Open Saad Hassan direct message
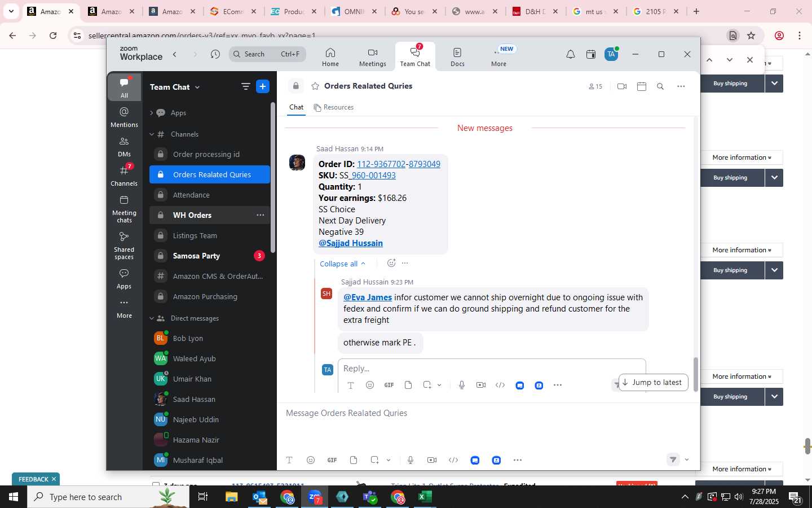812x508 pixels. pyautogui.click(x=210, y=399)
